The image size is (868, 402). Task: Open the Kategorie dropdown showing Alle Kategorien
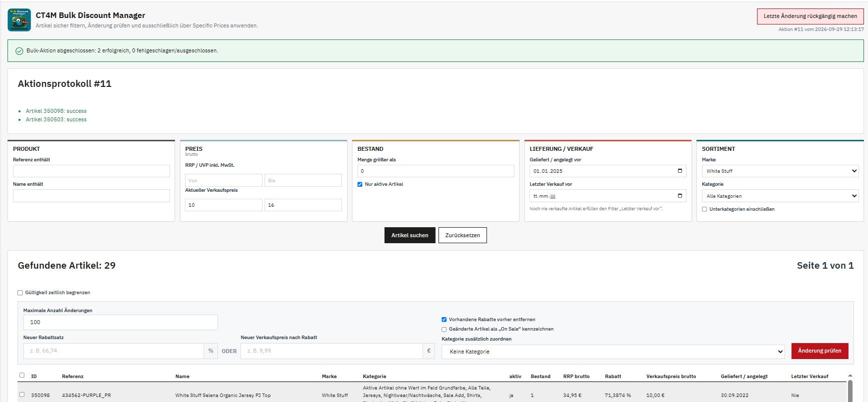click(x=780, y=196)
